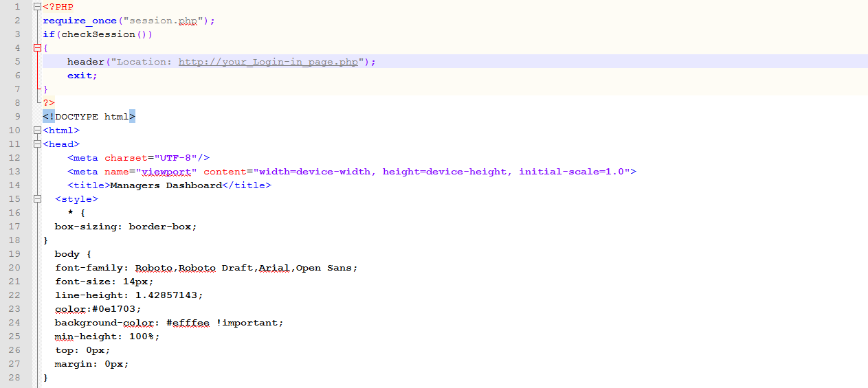
Task: Collapse the PHP block fold on line 1
Action: pos(37,7)
